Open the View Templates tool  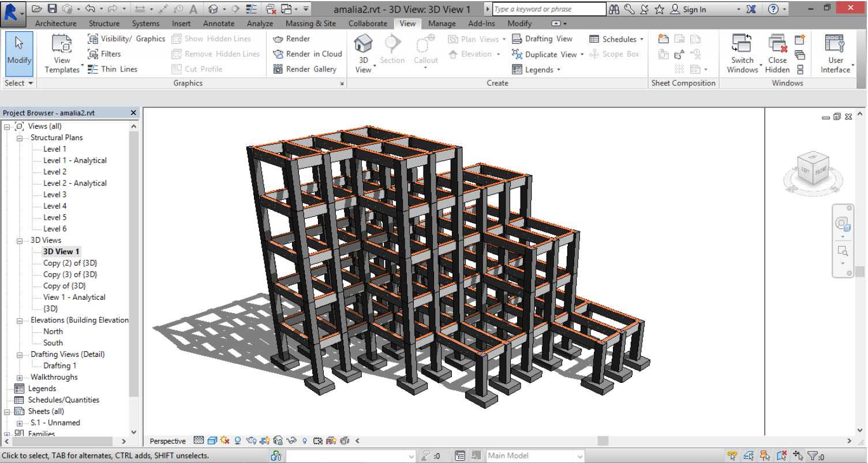(62, 44)
